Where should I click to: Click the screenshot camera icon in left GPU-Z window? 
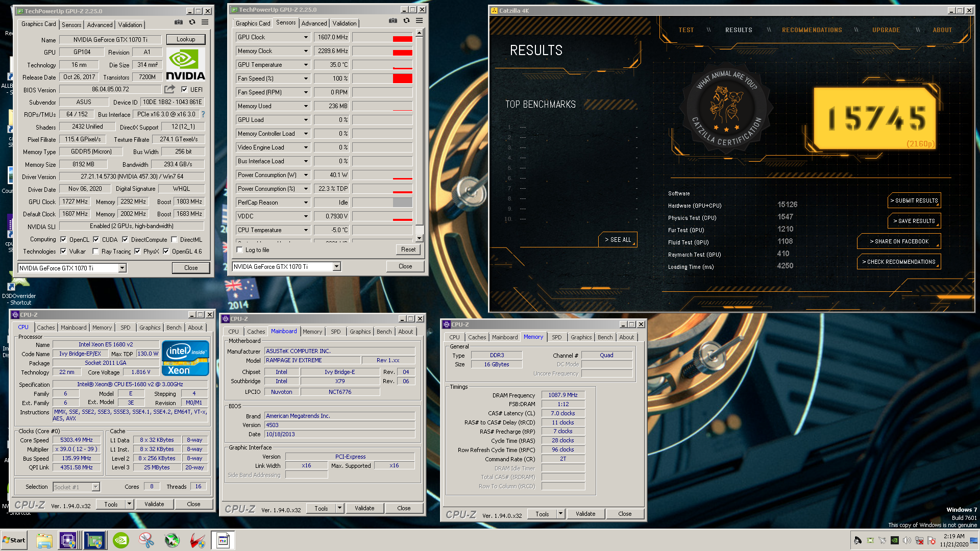pyautogui.click(x=178, y=22)
